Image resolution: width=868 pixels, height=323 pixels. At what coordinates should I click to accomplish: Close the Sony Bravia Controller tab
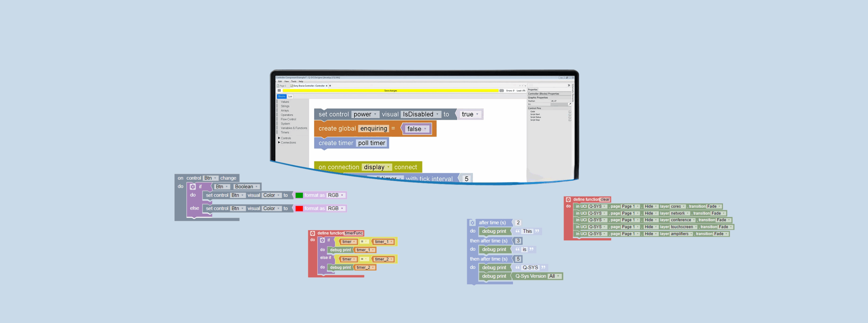327,86
